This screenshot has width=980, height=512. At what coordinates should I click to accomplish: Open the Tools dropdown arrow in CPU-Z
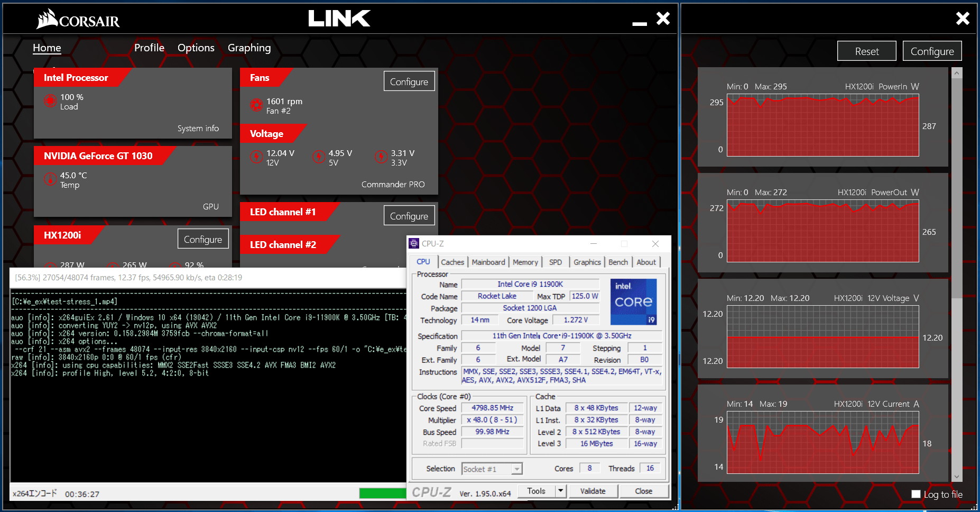tap(560, 491)
